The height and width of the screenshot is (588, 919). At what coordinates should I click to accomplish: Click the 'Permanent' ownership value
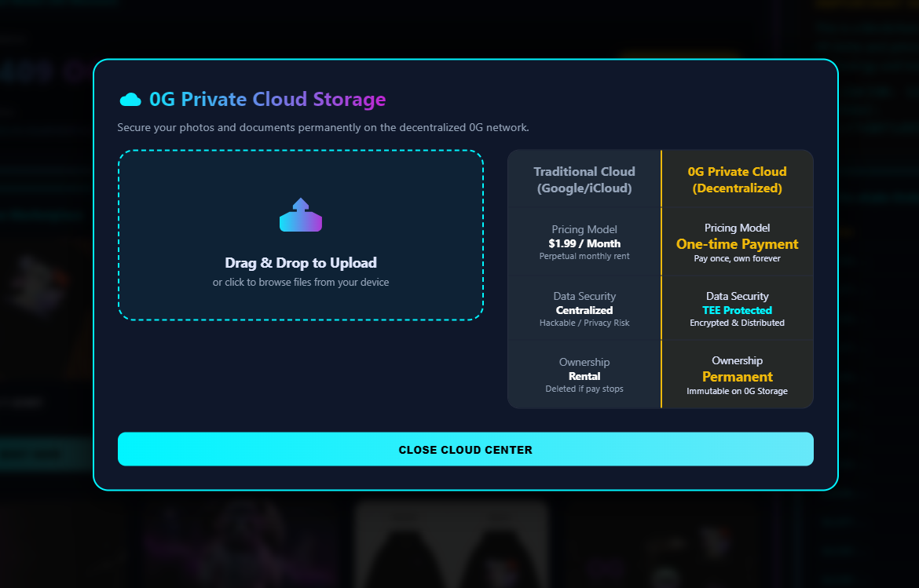click(738, 377)
